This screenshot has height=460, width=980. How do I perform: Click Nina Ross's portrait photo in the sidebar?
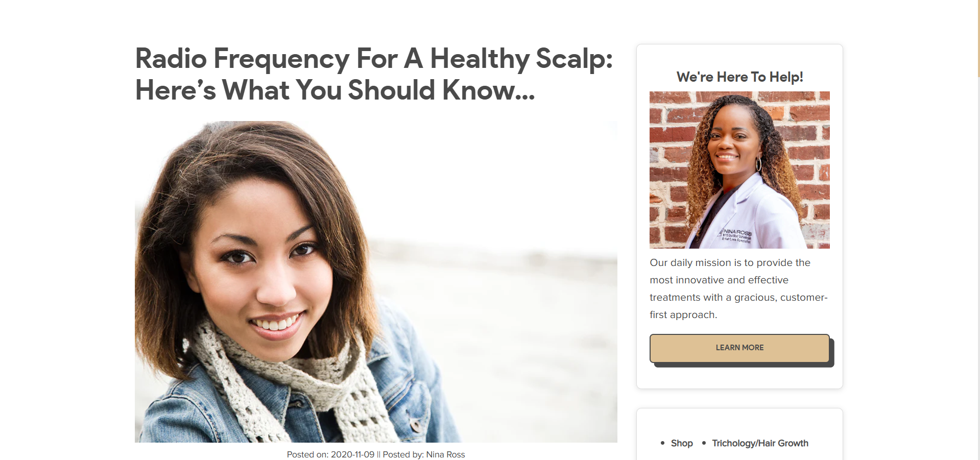tap(739, 170)
